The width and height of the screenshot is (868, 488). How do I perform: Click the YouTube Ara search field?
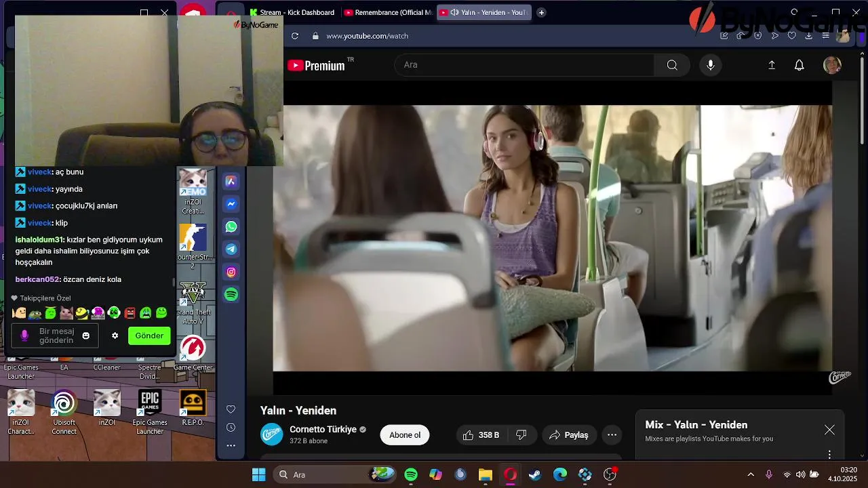524,65
